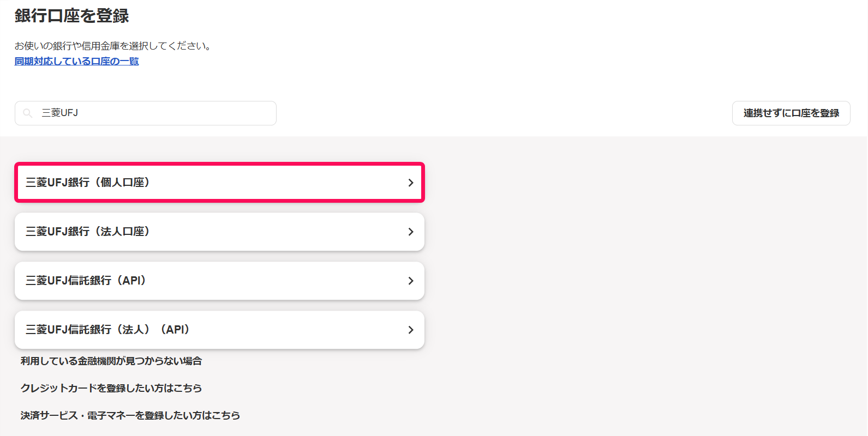Choose 三菱UFJ信託銀行（法人）（API） entry
The image size is (868, 436).
(219, 330)
